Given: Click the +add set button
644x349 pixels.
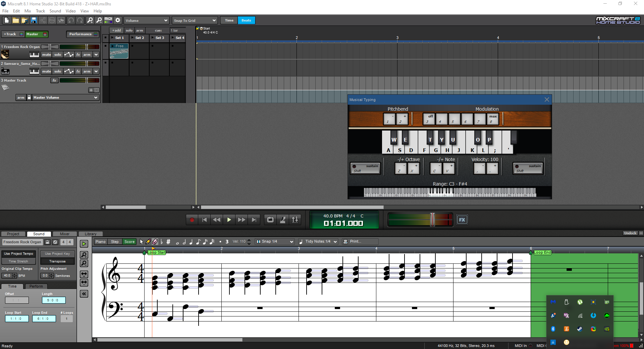Looking at the screenshot, I should click(x=117, y=31).
